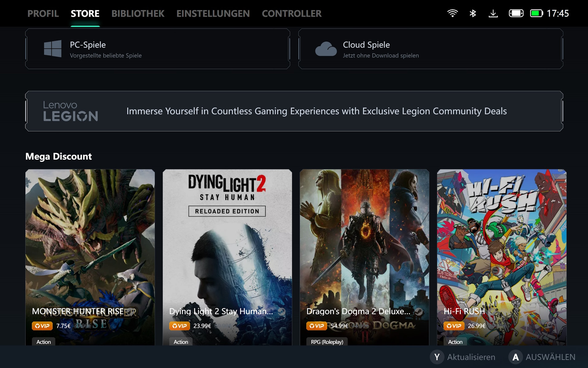Click the Windows logo on PC-Spiele

tap(53, 48)
